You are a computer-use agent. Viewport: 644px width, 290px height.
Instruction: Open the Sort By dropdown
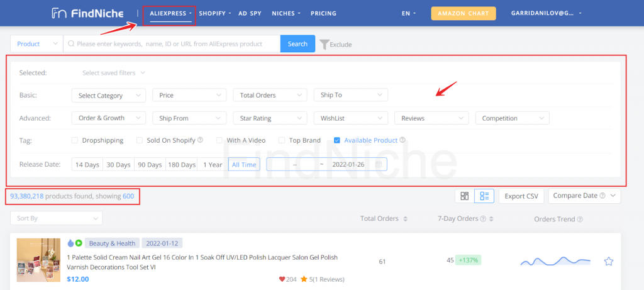(56, 218)
